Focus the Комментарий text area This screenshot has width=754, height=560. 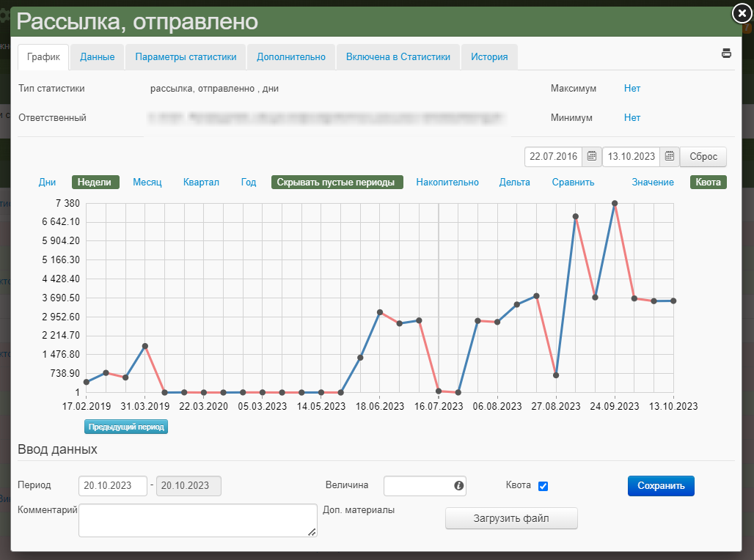[x=197, y=520]
